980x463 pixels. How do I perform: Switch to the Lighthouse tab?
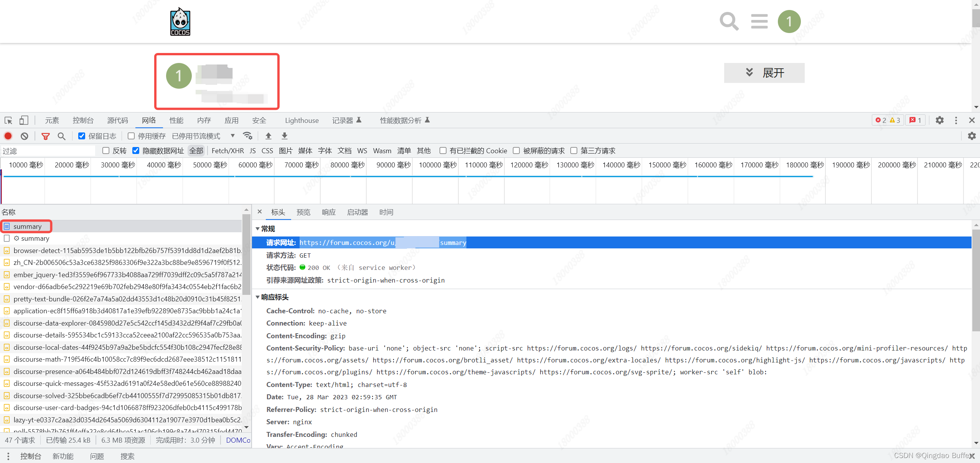pyautogui.click(x=301, y=121)
